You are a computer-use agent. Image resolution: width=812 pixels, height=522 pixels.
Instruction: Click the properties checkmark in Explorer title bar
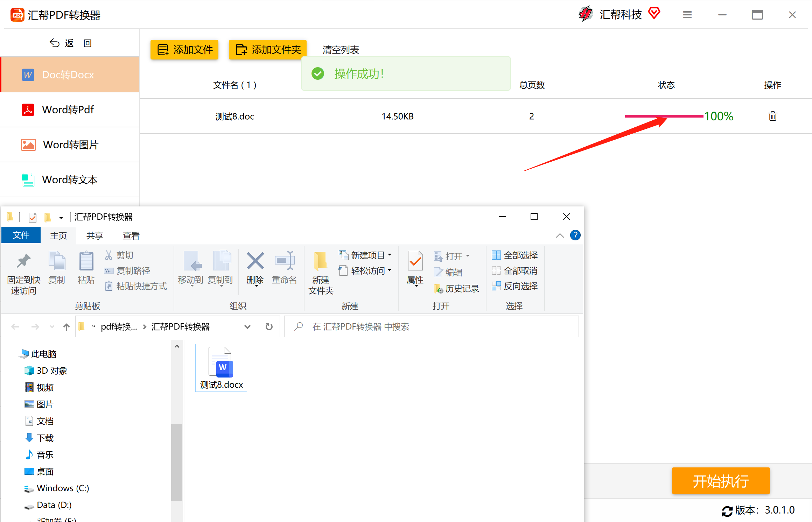[33, 217]
